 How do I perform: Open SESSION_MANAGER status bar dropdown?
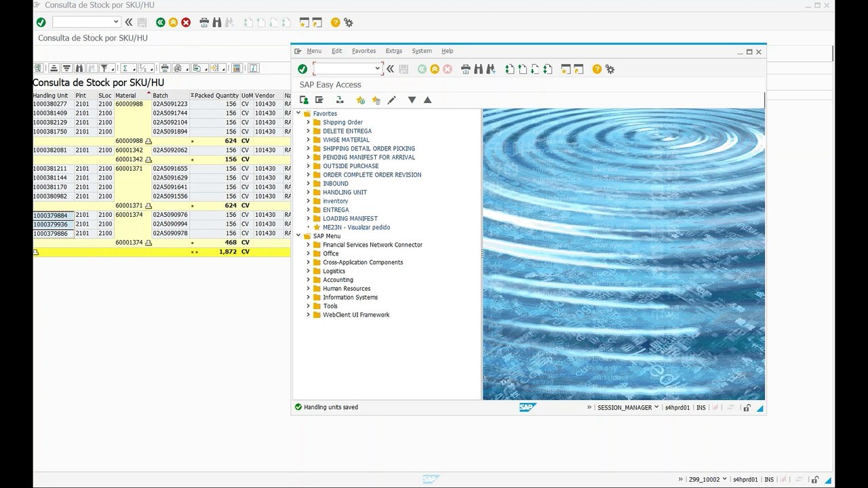(x=656, y=408)
